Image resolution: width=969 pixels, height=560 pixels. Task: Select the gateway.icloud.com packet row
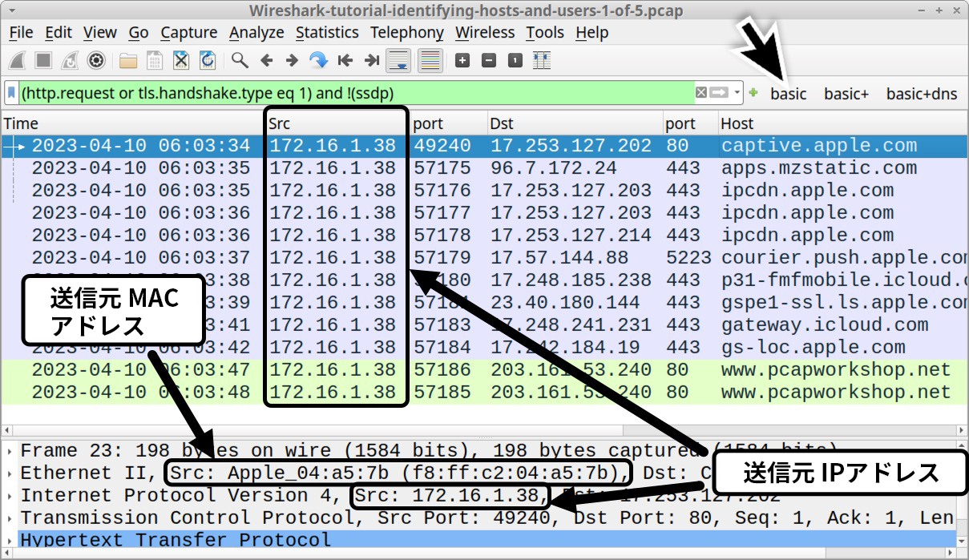(824, 325)
